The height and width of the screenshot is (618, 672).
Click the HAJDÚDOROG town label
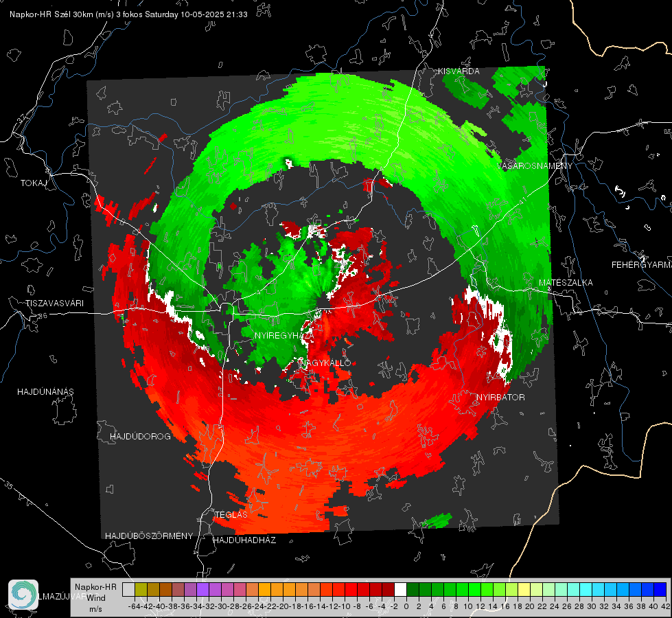pos(140,437)
